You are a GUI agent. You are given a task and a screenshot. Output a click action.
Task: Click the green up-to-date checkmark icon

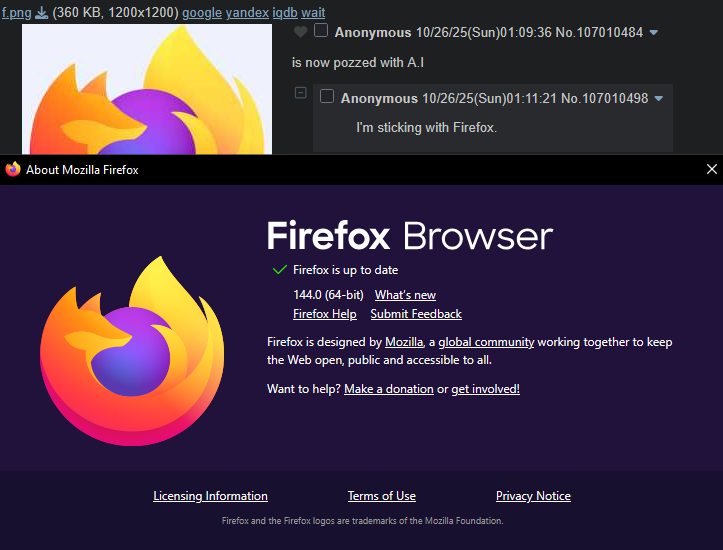pyautogui.click(x=280, y=270)
